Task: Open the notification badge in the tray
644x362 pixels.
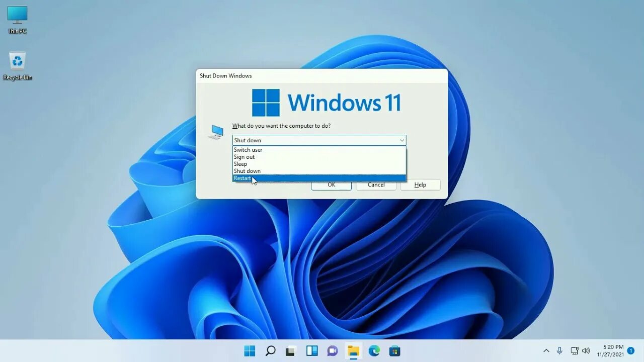Action: click(630, 350)
